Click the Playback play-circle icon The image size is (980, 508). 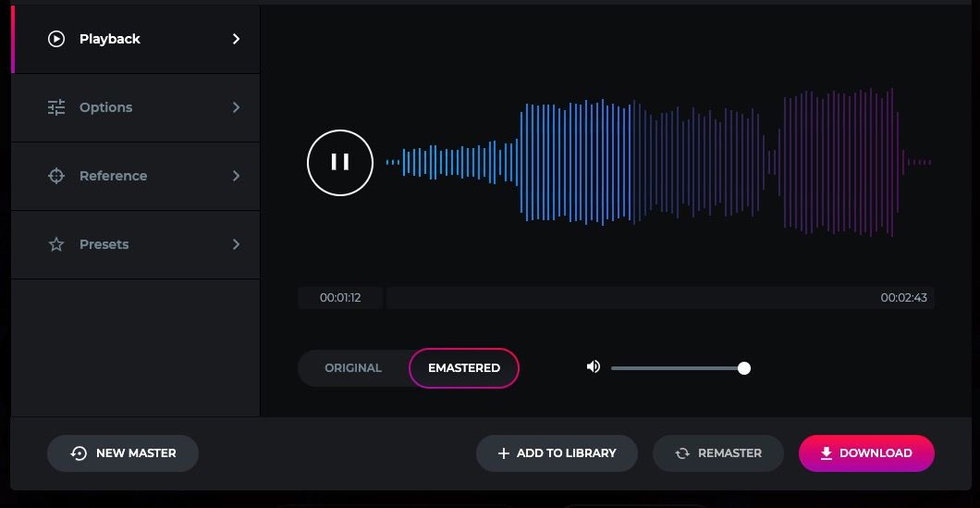56,39
